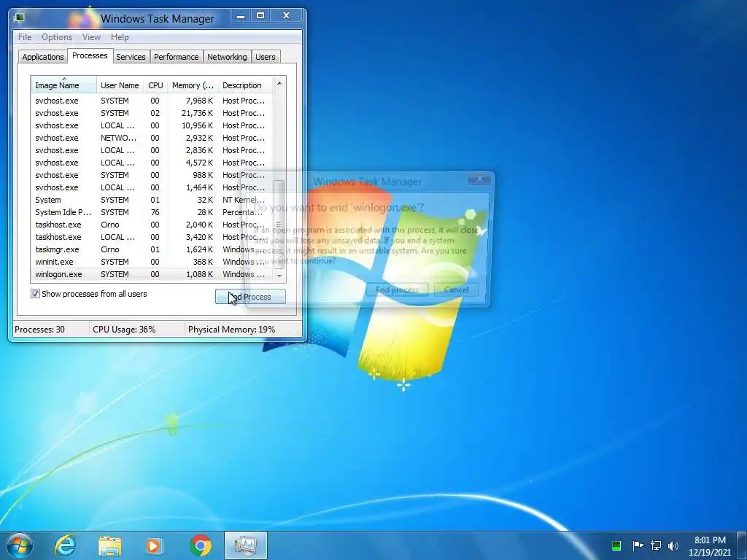
Task: Switch to the Applications tab
Action: tap(43, 57)
